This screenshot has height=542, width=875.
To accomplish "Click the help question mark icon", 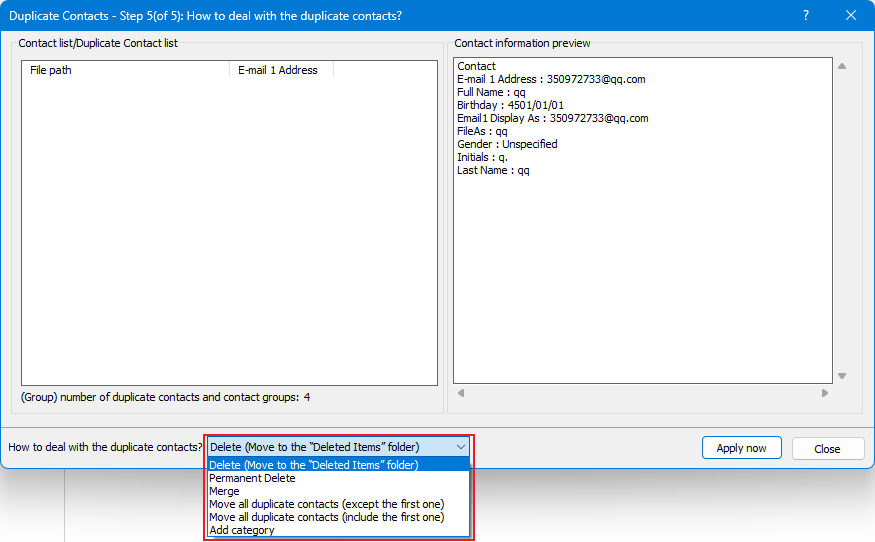I will 806,16.
